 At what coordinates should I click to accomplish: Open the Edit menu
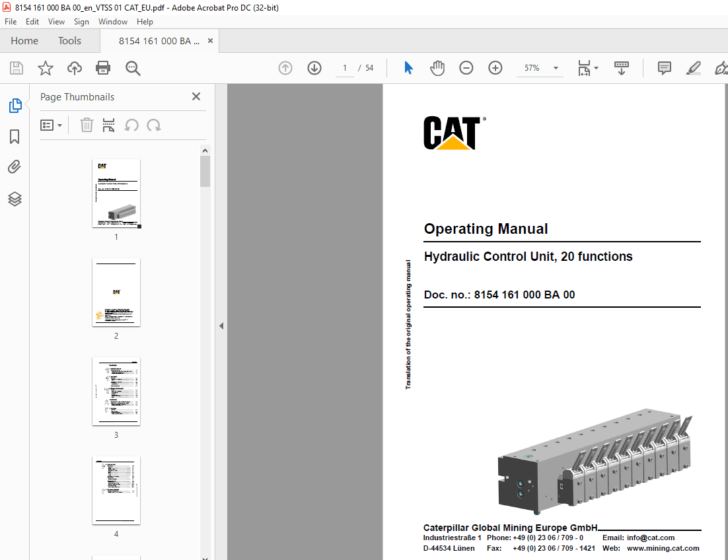point(32,22)
